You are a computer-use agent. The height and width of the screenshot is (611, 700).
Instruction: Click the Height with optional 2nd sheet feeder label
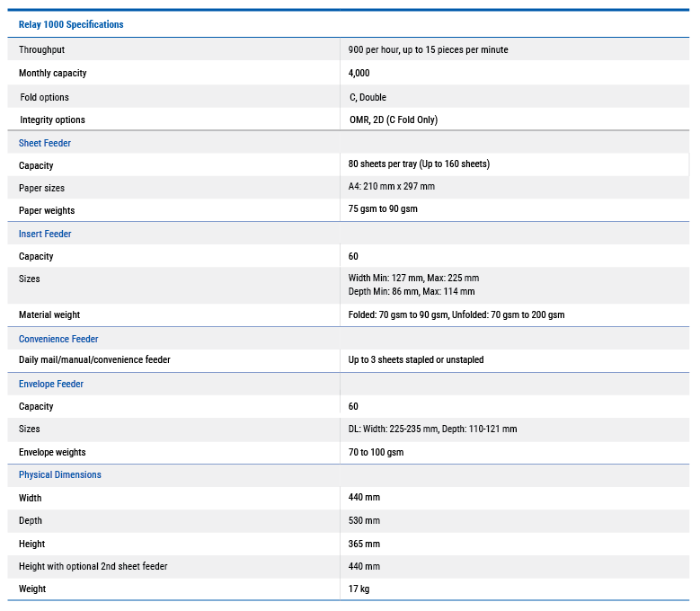click(93, 566)
